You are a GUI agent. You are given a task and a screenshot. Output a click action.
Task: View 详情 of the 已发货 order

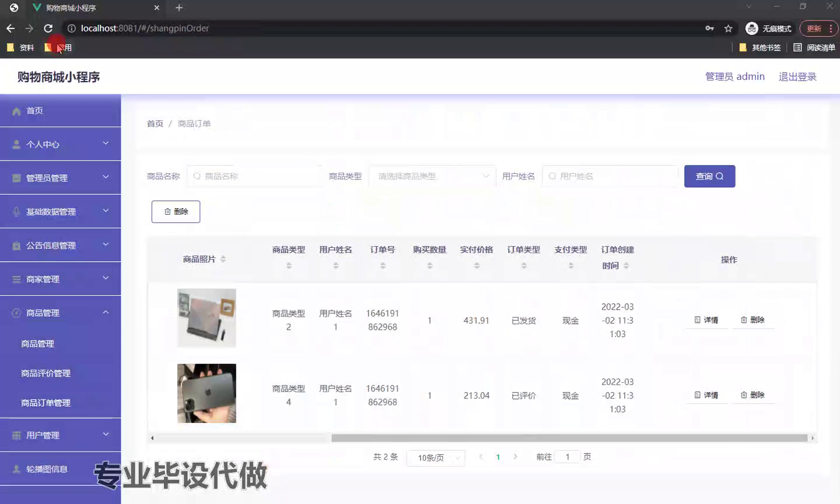[706, 320]
